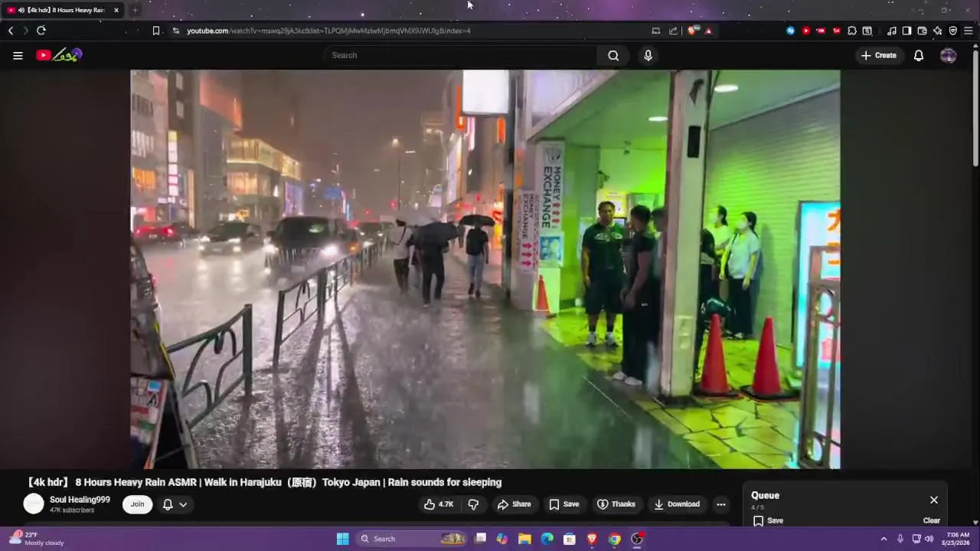This screenshot has width=980, height=551.
Task: Open Brave VPN shield icon
Action: pos(953,31)
